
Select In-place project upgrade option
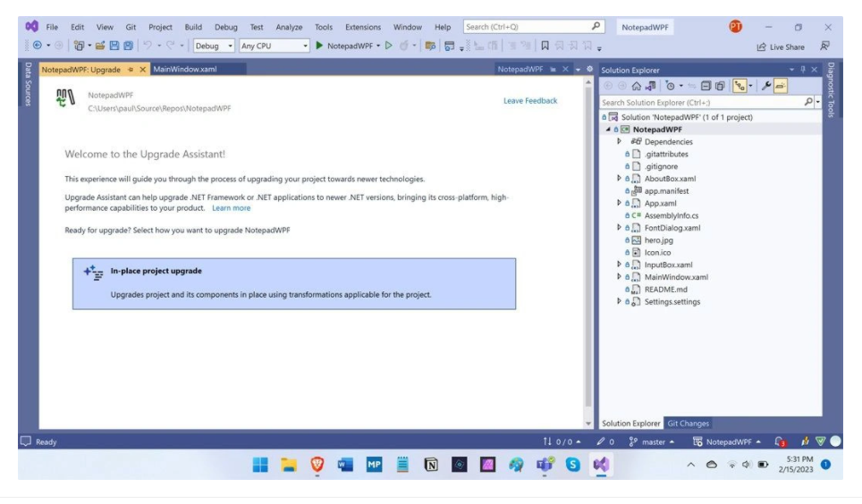[294, 283]
